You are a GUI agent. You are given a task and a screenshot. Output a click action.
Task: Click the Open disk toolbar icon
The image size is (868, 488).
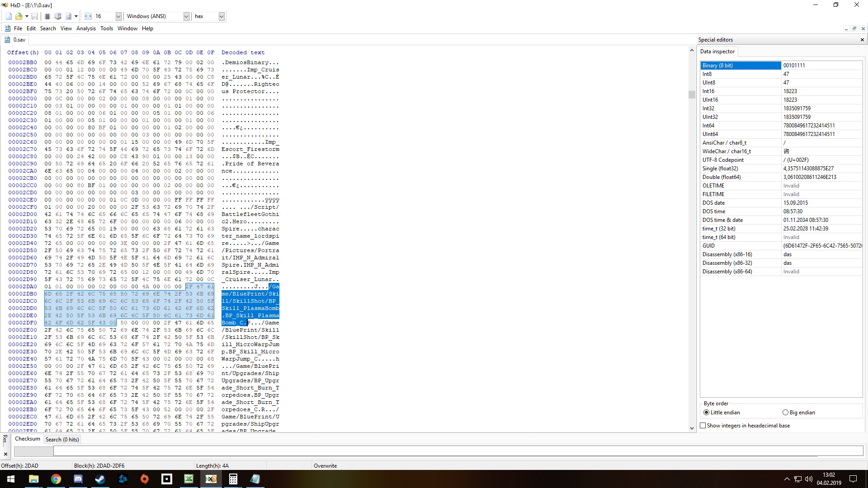tap(58, 16)
